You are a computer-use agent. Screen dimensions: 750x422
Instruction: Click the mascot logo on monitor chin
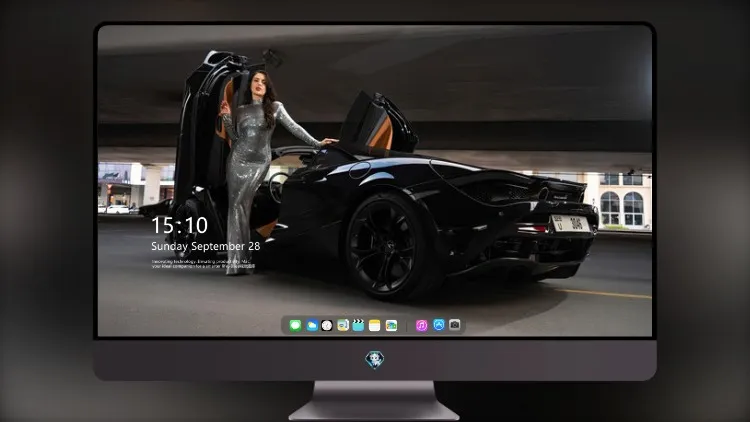[x=375, y=360]
